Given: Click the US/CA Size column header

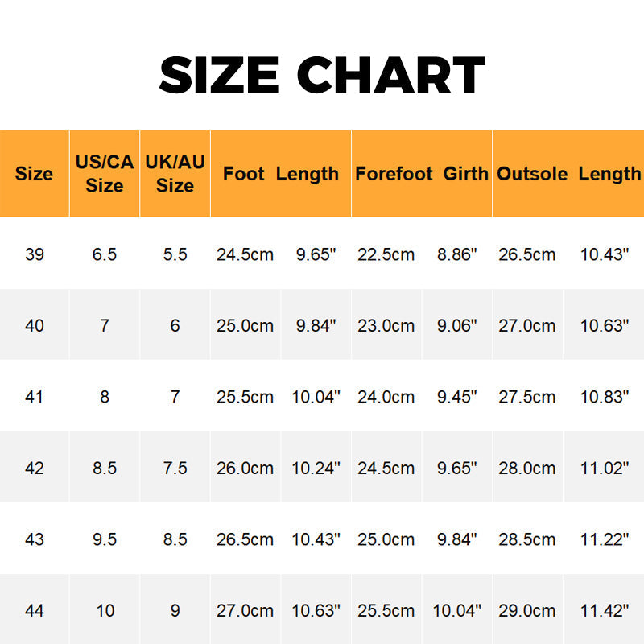Looking at the screenshot, I should coord(105,174).
